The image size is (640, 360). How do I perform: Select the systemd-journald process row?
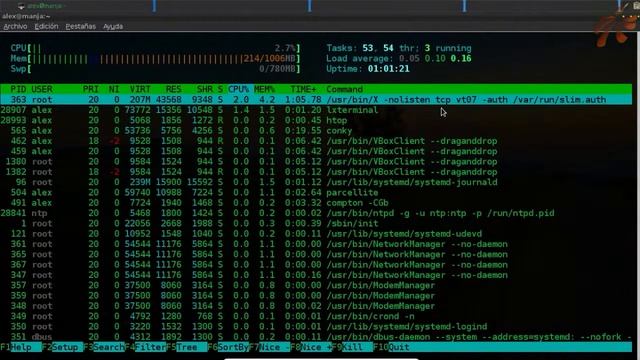316,182
